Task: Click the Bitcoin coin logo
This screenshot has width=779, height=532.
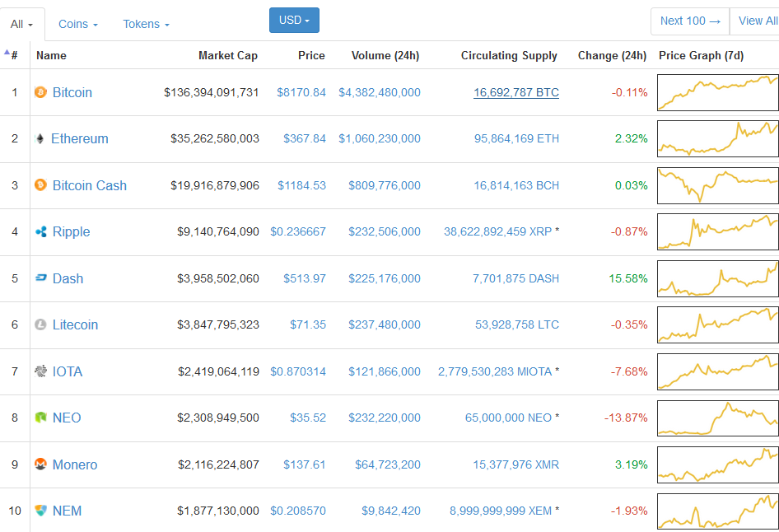Action: coord(40,92)
